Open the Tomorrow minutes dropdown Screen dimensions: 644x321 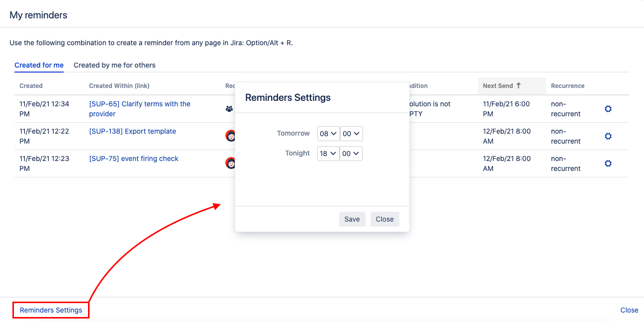[351, 134]
